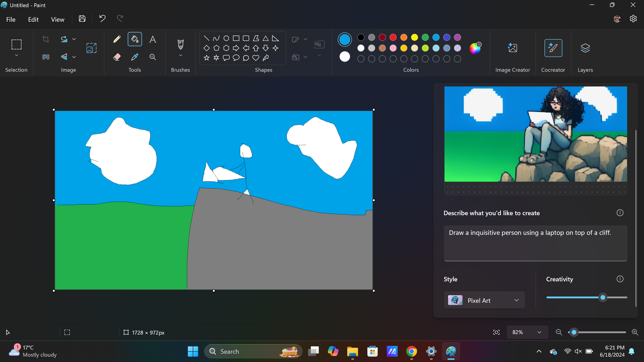Open the File menu
Image resolution: width=644 pixels, height=362 pixels.
pyautogui.click(x=11, y=19)
